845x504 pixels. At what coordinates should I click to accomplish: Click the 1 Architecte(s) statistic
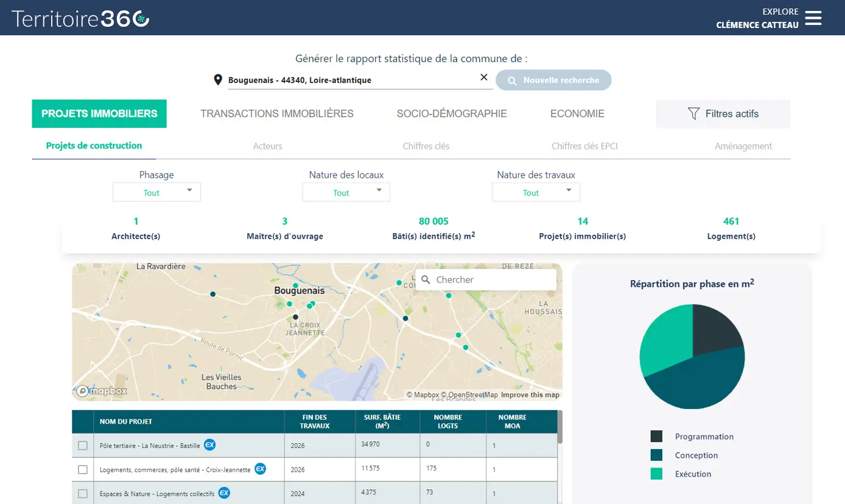coord(136,228)
